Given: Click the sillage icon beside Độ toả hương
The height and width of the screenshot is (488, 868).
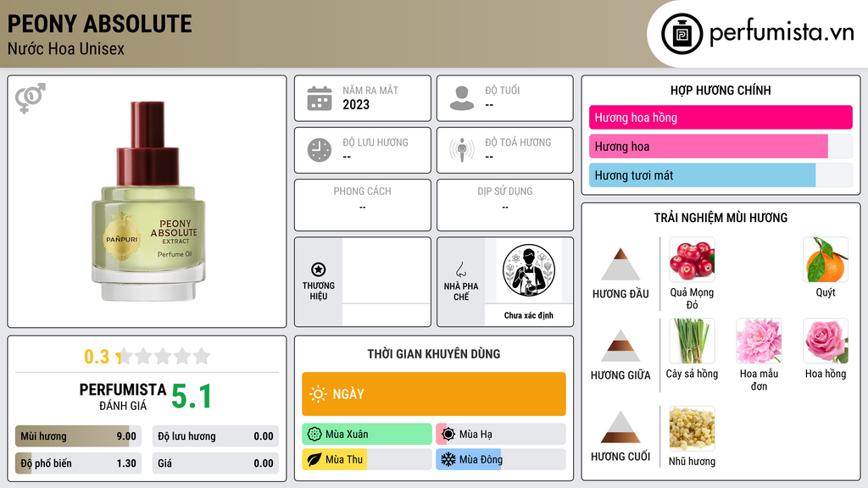Looking at the screenshot, I should [462, 150].
